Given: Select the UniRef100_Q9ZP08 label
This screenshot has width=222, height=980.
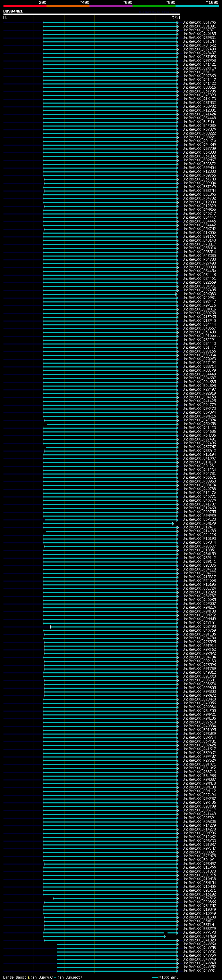Looking at the screenshot, I should [x=199, y=60].
